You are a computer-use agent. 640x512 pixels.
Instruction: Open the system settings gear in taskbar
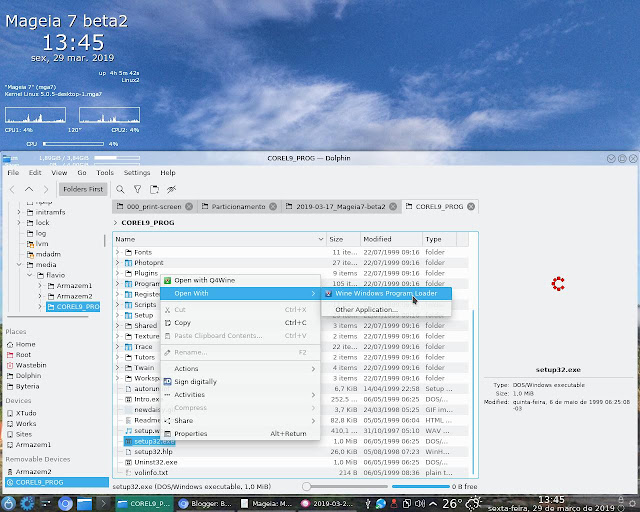pyautogui.click(x=27, y=503)
